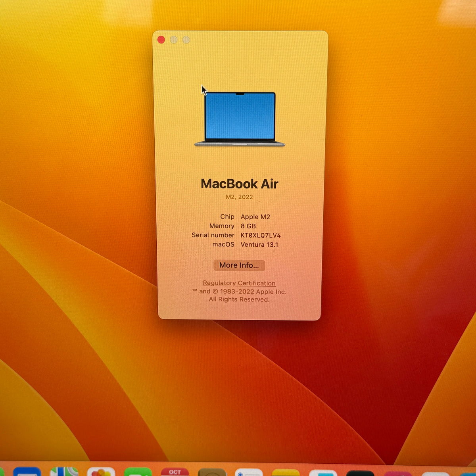The width and height of the screenshot is (476, 476).
Task: Click the dimmed zoom window button
Action: point(186,40)
